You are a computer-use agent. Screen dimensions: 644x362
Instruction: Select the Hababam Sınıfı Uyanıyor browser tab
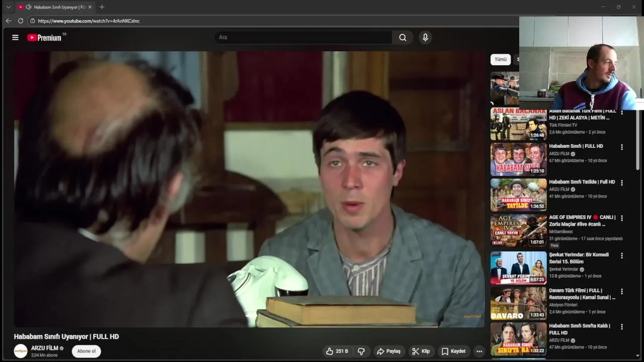click(x=55, y=7)
